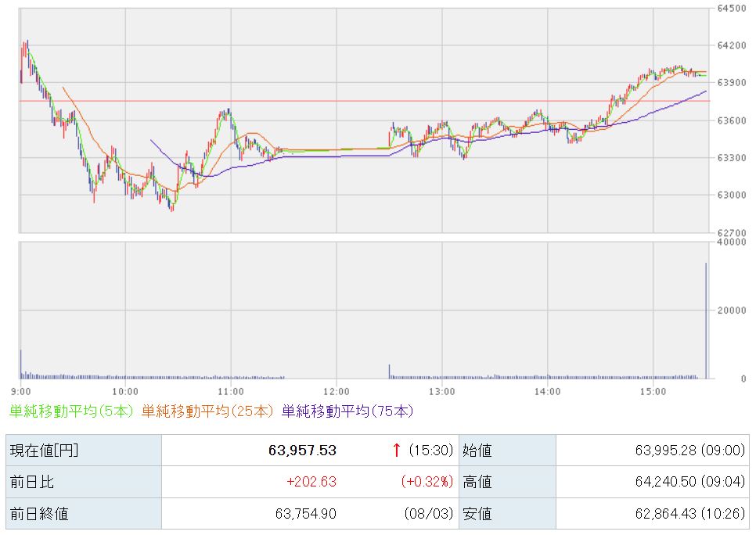Viewport: 756px width, 535px height.
Task: Click the 単純移動平均(75本) legend label
Action: (x=347, y=411)
